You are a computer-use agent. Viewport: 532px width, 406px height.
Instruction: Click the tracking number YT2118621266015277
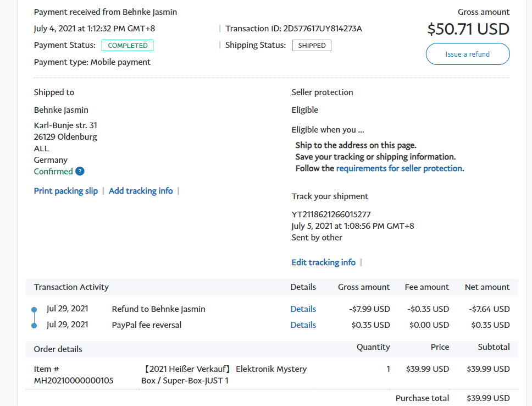[331, 215]
